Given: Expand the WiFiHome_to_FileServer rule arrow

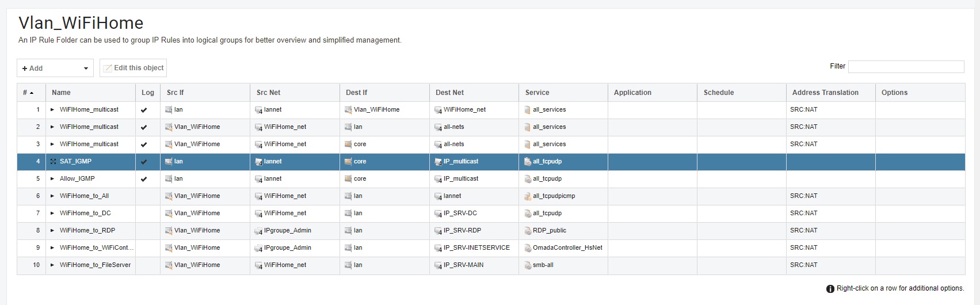Looking at the screenshot, I should [52, 265].
